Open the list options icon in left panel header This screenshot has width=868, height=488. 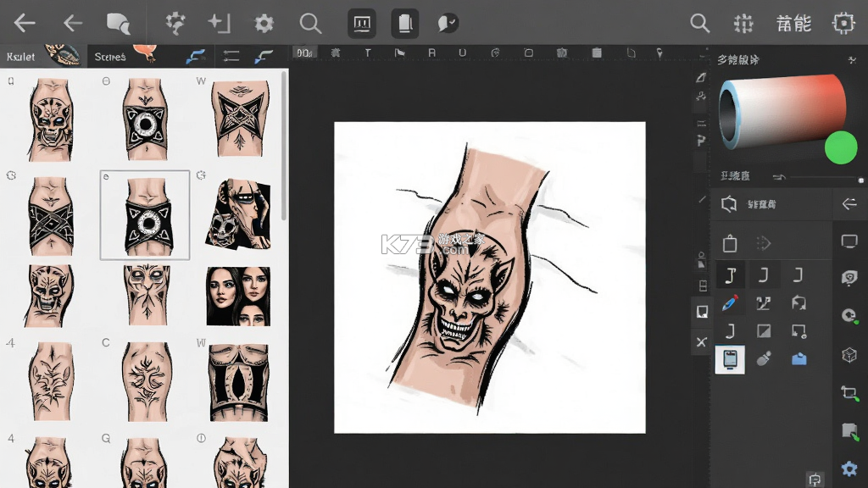(x=231, y=56)
